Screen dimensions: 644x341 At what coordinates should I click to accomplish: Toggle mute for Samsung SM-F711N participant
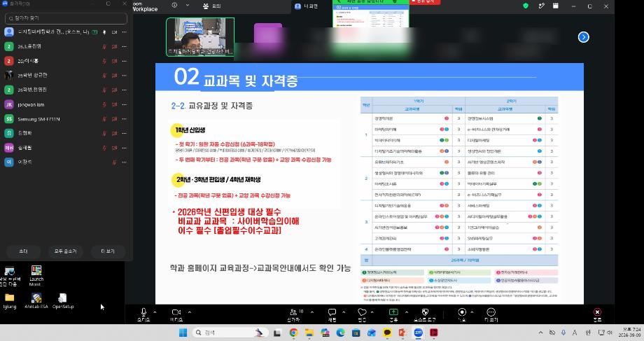coord(104,119)
